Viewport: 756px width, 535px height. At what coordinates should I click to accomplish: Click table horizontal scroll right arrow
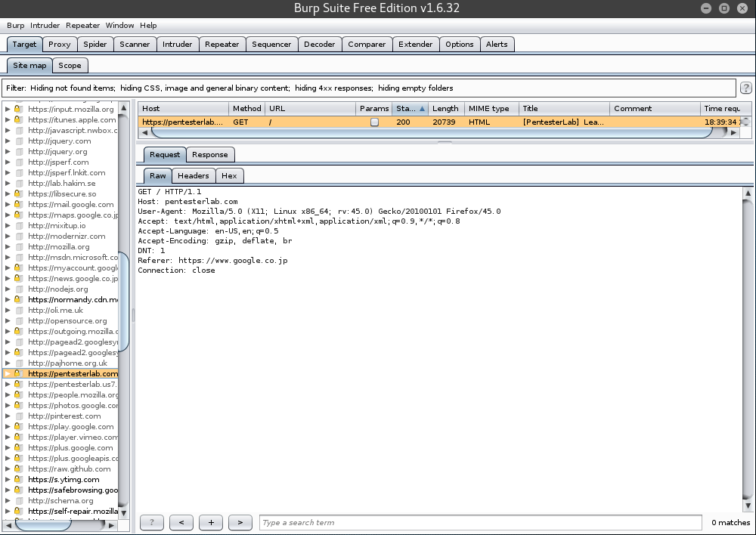[x=733, y=132]
